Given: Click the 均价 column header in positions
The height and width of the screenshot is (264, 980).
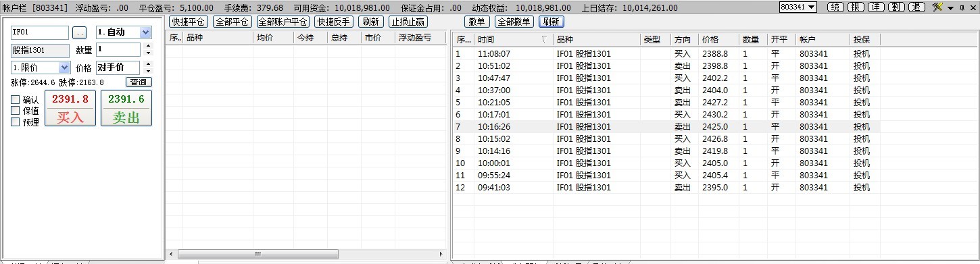Looking at the screenshot, I should 273,38.
